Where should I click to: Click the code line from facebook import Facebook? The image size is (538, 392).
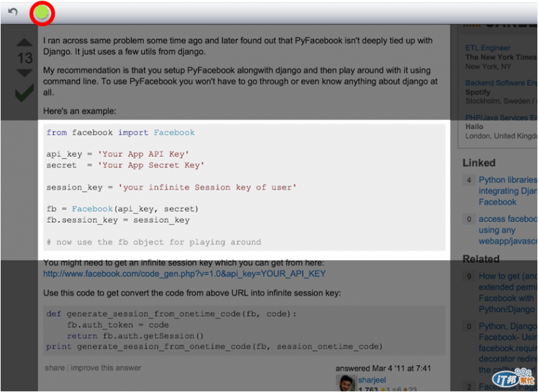click(x=120, y=132)
